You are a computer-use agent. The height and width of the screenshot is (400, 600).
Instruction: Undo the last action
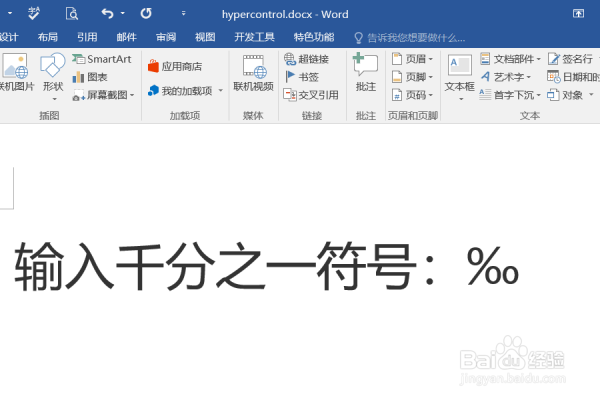click(x=108, y=14)
